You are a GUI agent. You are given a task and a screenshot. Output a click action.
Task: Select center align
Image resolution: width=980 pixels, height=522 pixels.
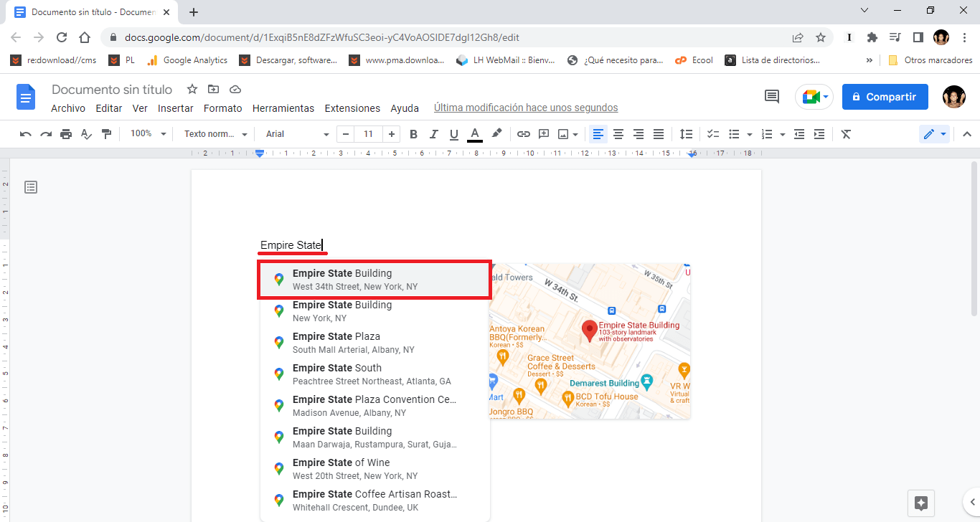tap(618, 134)
